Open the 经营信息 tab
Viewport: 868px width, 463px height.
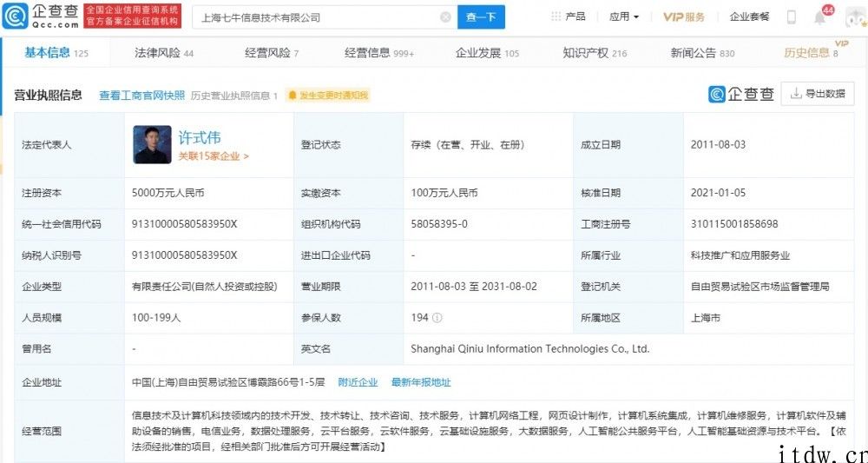click(x=379, y=53)
